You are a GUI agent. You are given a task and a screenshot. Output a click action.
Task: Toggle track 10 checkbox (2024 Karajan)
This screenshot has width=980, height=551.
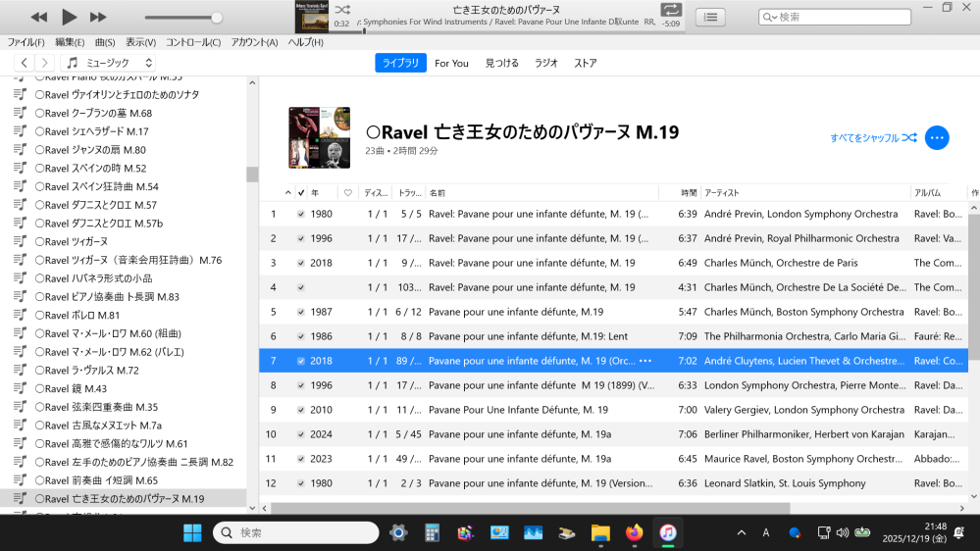(300, 434)
